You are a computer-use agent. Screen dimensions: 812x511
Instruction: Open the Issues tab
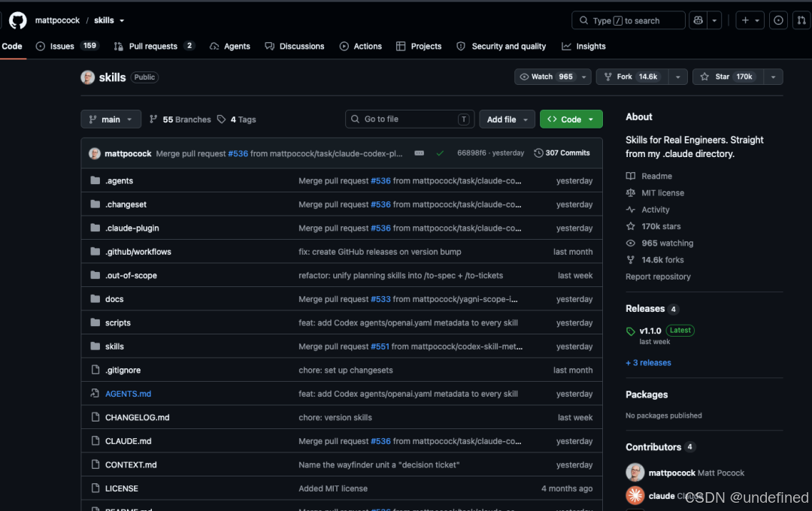pyautogui.click(x=66, y=46)
